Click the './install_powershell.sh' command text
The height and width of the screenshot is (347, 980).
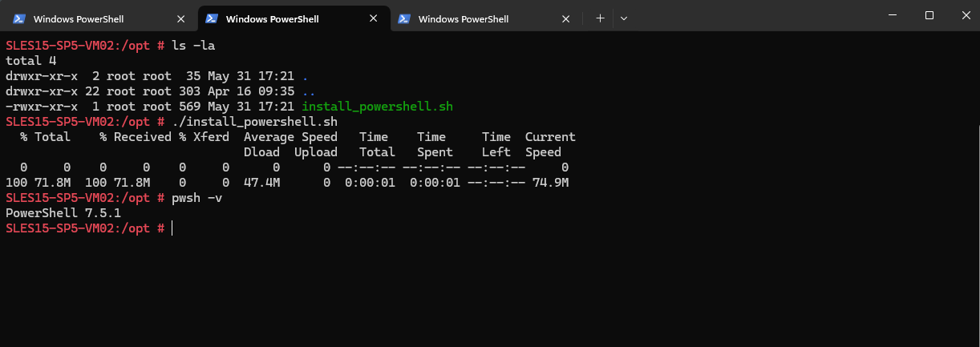click(x=255, y=122)
